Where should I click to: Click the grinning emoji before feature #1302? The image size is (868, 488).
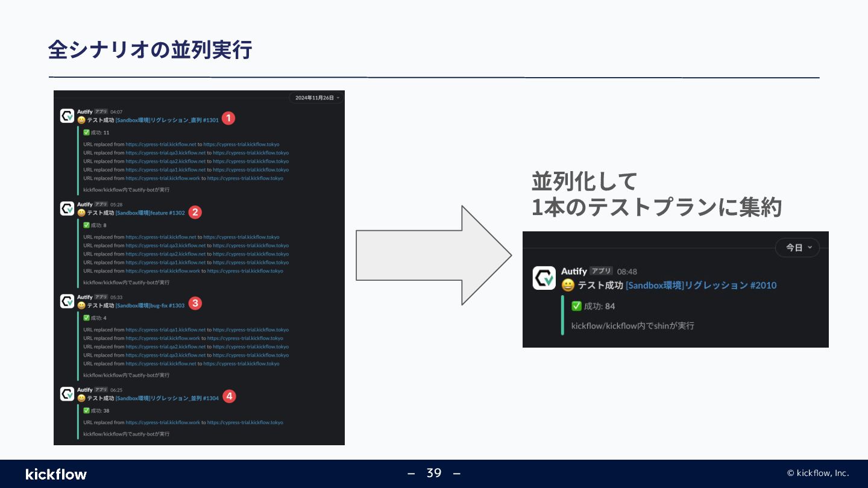81,213
